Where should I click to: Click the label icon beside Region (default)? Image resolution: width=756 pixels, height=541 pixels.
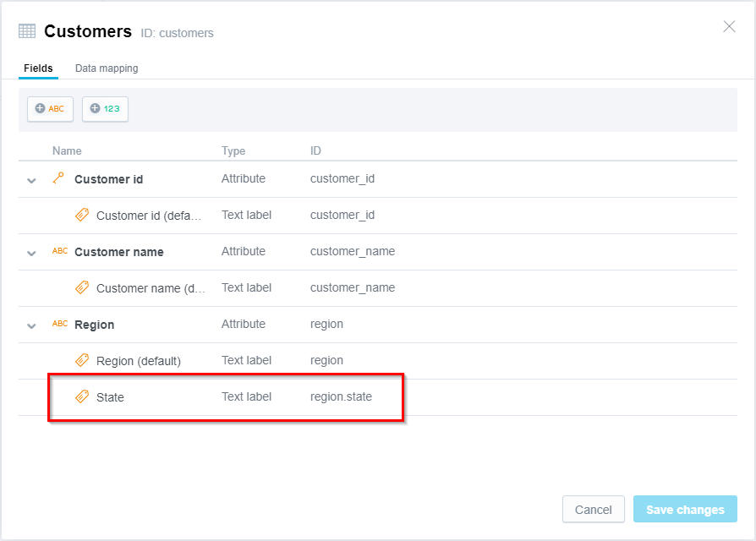[81, 360]
